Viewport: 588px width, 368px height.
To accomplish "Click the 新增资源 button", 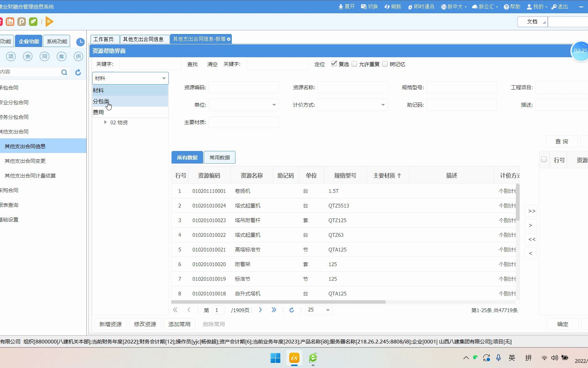I will pyautogui.click(x=111, y=324).
